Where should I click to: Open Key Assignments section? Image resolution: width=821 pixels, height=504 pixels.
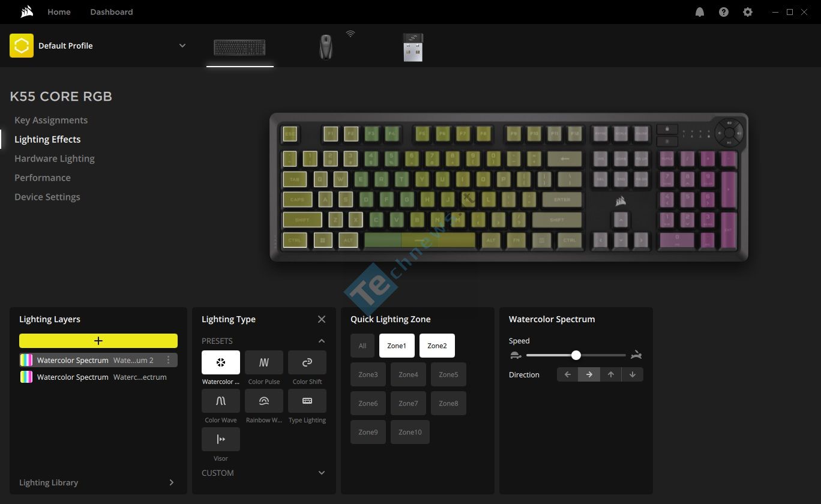tap(51, 120)
